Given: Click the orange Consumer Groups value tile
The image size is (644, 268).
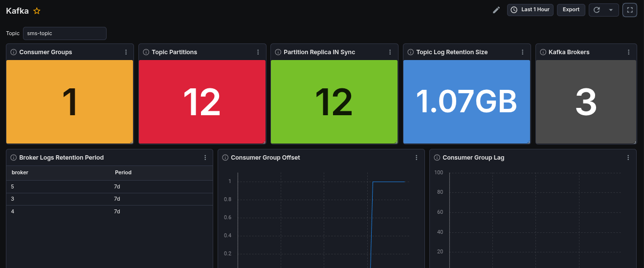Looking at the screenshot, I should tap(69, 102).
